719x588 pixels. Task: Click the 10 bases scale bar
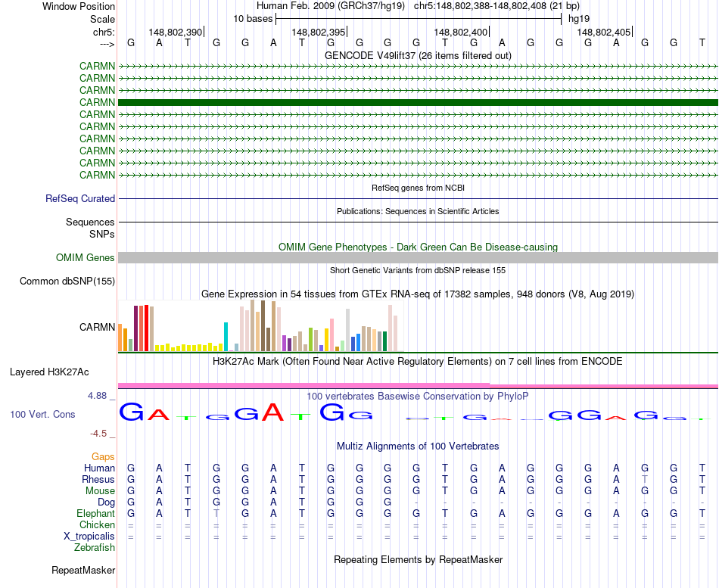pos(419,19)
